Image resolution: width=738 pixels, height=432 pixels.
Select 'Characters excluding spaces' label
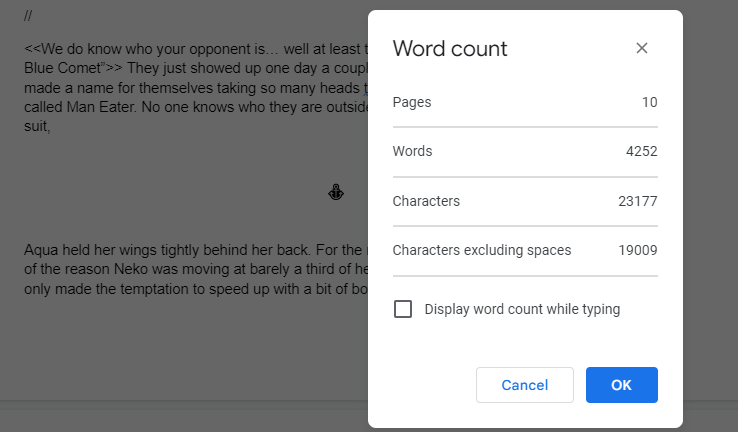(x=481, y=250)
